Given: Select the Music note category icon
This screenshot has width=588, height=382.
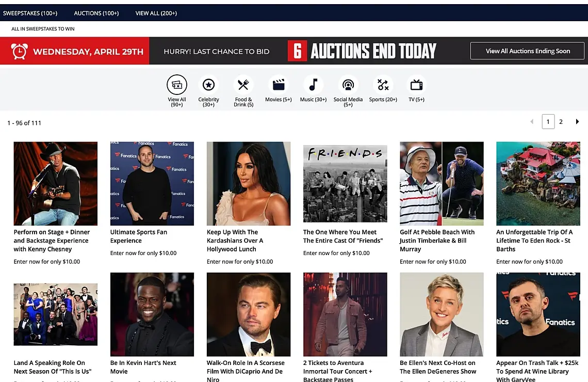Looking at the screenshot, I should (x=313, y=85).
